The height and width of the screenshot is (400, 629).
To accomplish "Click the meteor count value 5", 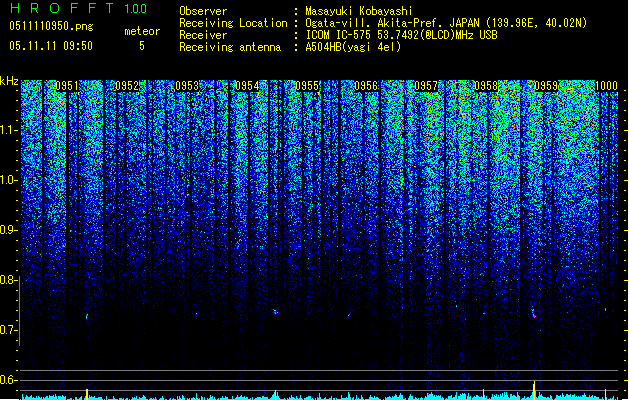I will 142,46.
